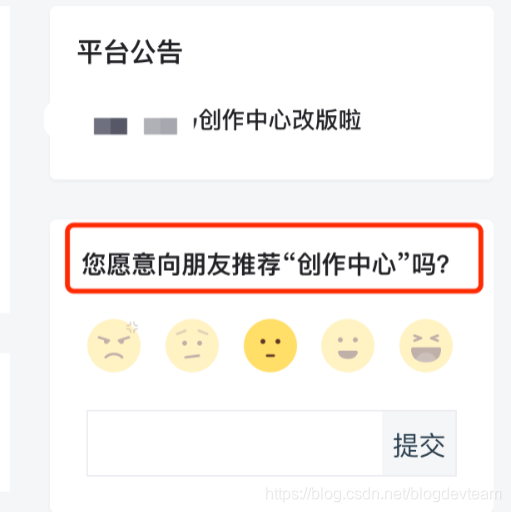Click the dark blurred tag before the announcement
511x512 pixels.
110,126
